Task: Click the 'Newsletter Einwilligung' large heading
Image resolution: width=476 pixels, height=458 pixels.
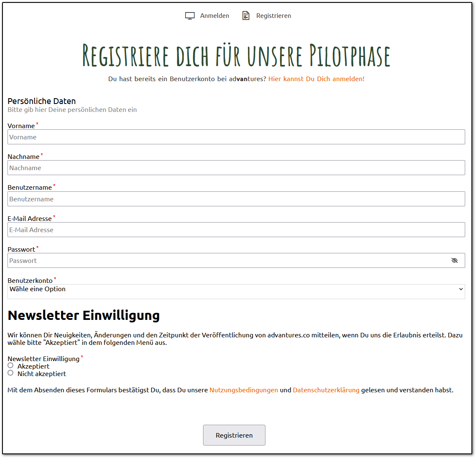Action: click(x=84, y=315)
